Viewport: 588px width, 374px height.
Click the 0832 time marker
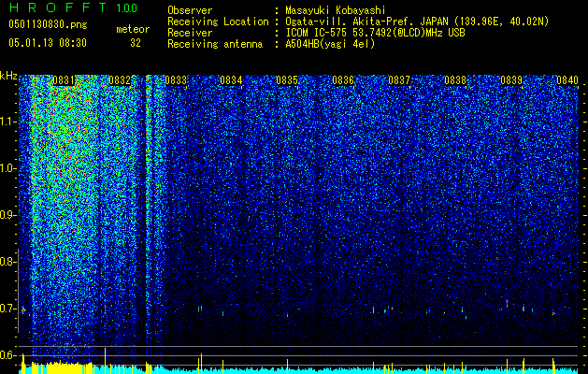(x=120, y=80)
